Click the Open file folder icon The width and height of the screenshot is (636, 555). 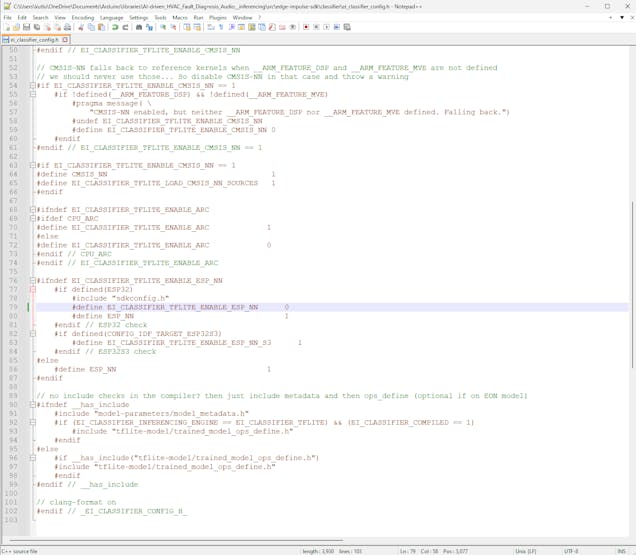tap(16, 28)
